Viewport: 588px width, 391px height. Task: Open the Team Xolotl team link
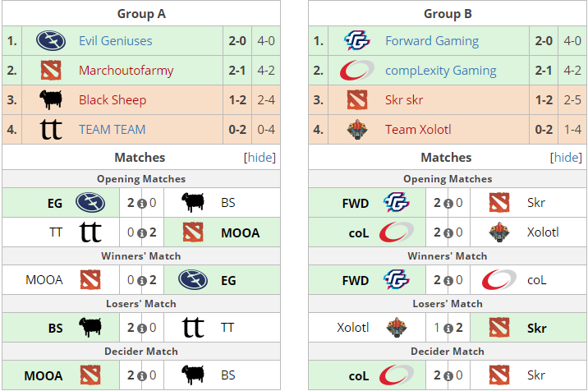418,130
